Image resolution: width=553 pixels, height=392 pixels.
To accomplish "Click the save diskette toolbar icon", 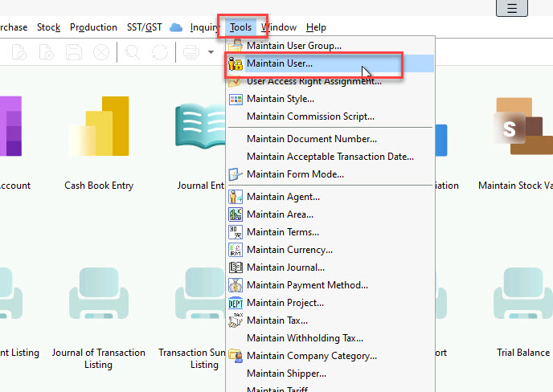I will tap(74, 52).
